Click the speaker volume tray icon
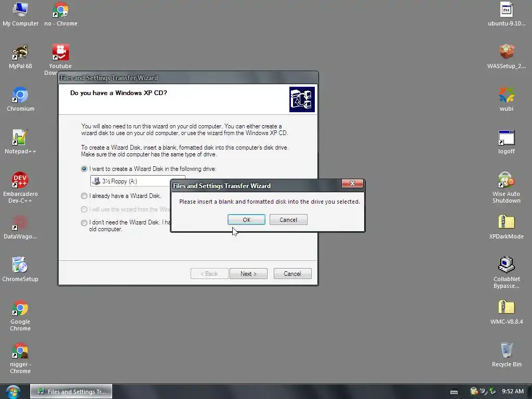 tap(484, 391)
